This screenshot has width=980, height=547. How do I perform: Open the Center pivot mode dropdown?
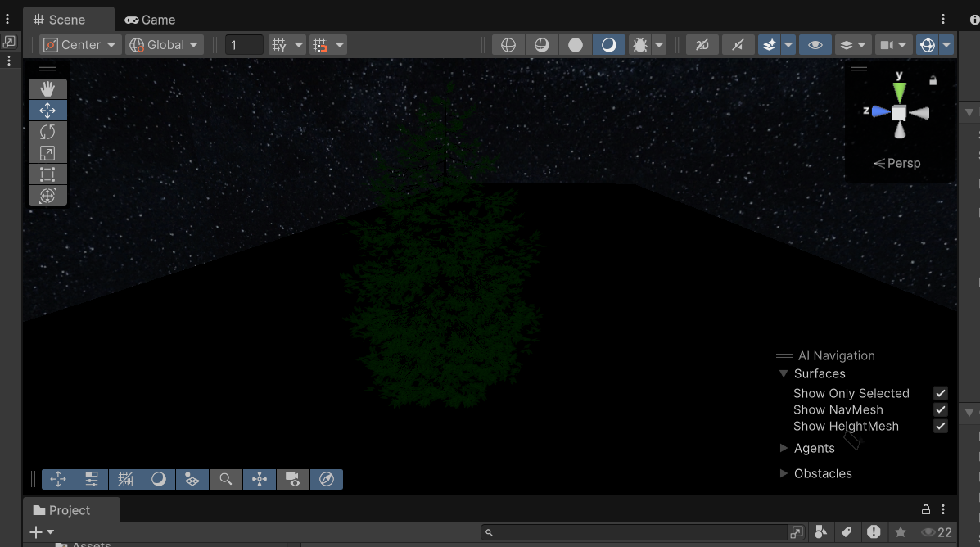point(79,45)
